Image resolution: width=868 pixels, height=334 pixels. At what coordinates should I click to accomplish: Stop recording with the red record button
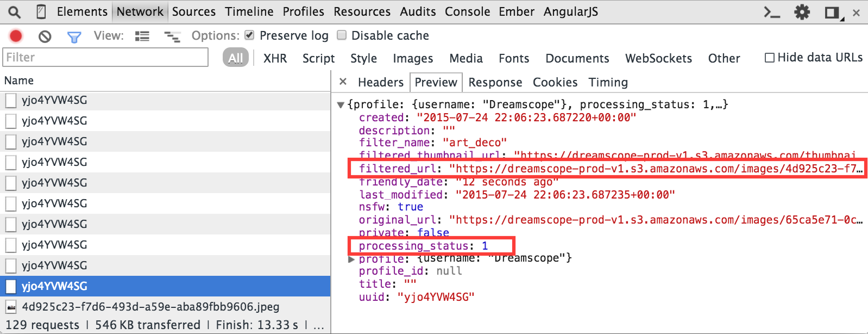click(x=16, y=36)
